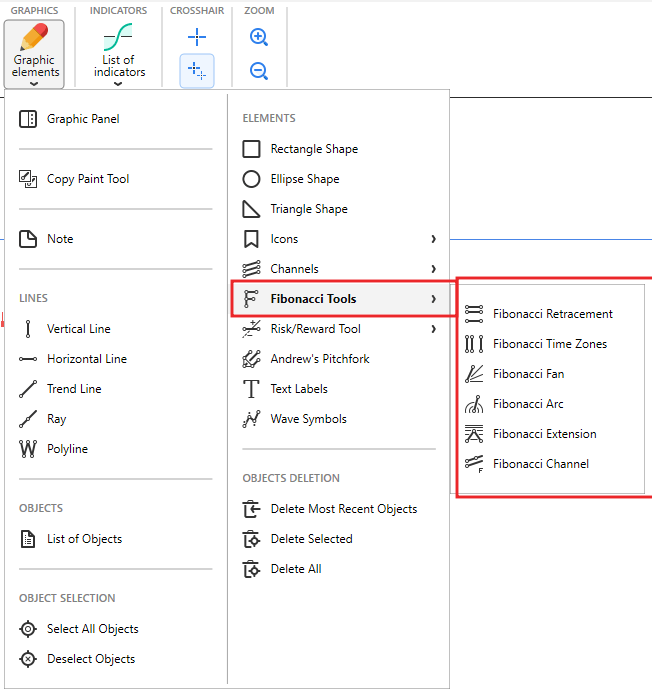652x691 pixels.
Task: Click the Fibonacci Tools menu entry
Action: 313,299
